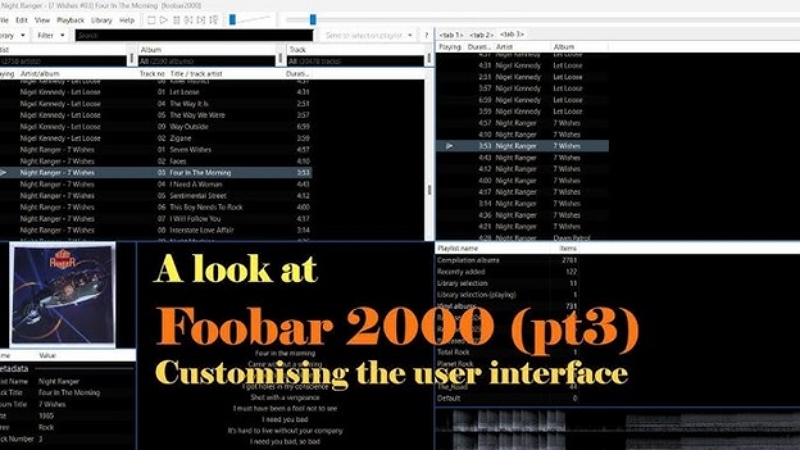Click the Stop playback button

(151, 20)
